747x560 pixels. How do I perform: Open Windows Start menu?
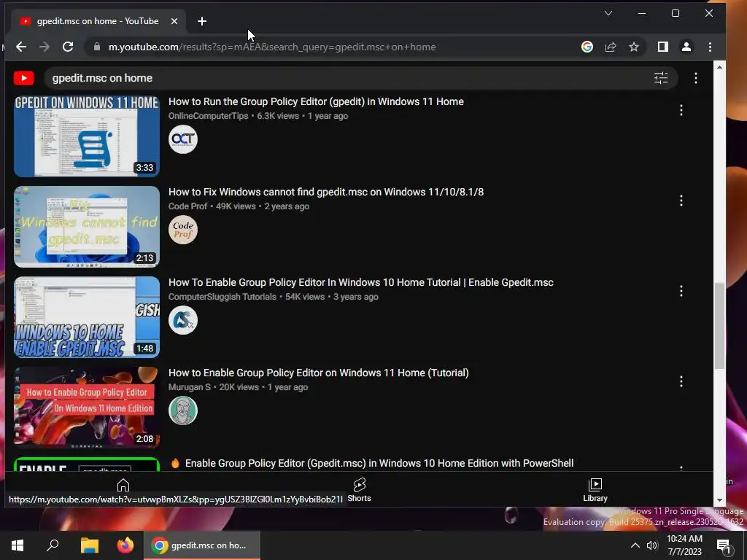point(18,545)
